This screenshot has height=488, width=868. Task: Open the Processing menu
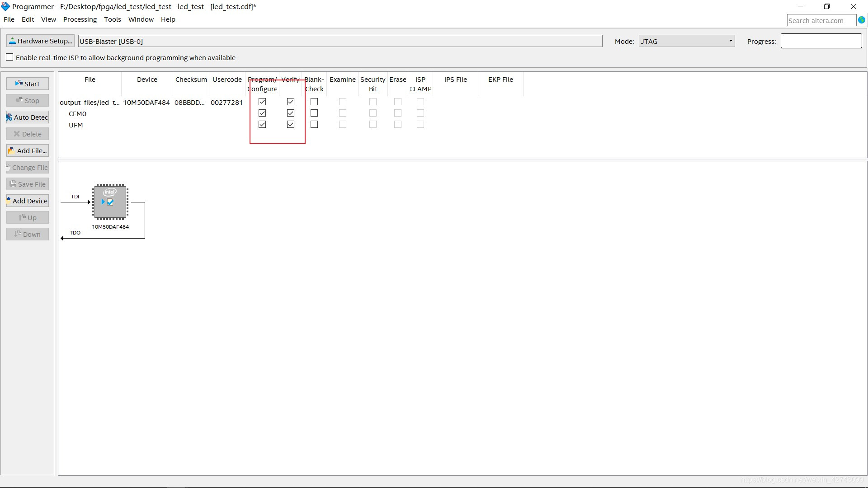click(80, 19)
